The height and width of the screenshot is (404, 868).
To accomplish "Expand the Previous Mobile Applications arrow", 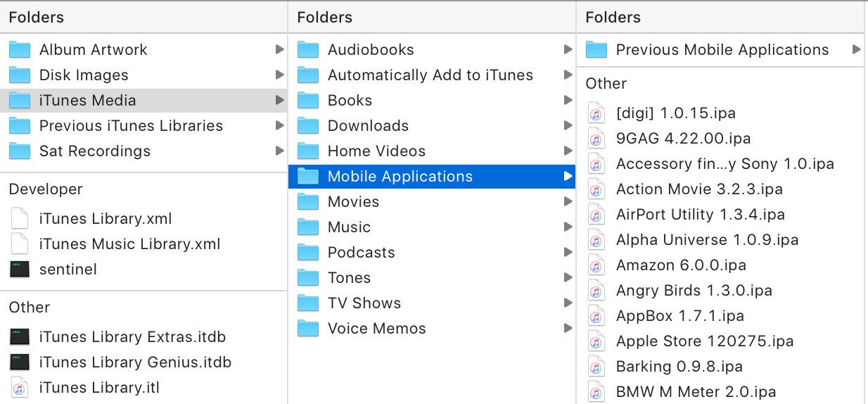I will pos(856,50).
